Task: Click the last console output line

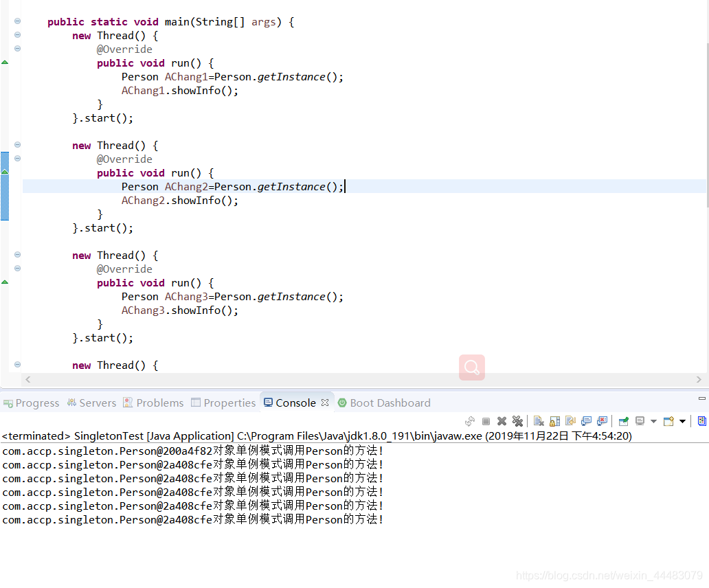Action: (193, 519)
